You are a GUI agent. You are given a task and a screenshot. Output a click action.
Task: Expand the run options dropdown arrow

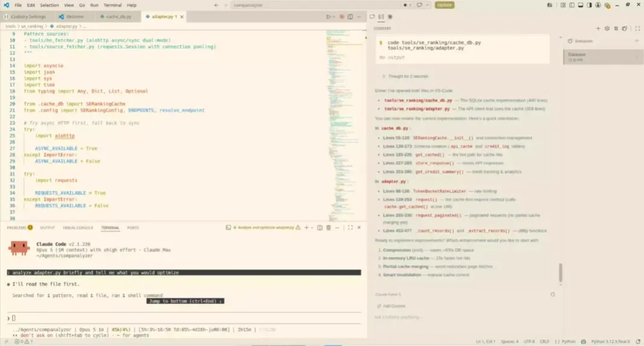[334, 17]
